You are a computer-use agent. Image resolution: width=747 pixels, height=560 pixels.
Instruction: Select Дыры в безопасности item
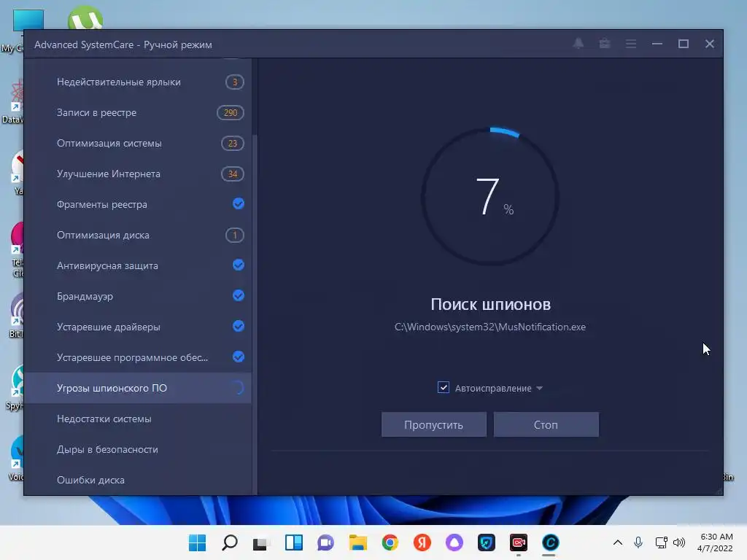138,449
